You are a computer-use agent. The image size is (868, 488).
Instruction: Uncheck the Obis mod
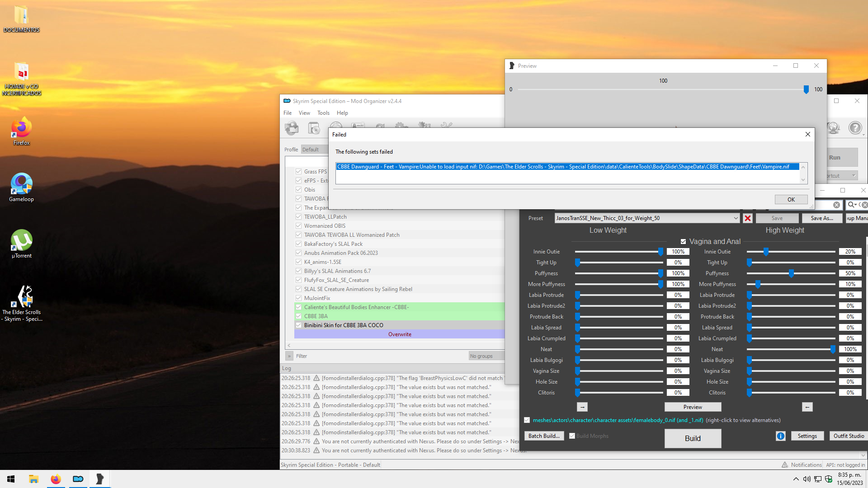299,190
